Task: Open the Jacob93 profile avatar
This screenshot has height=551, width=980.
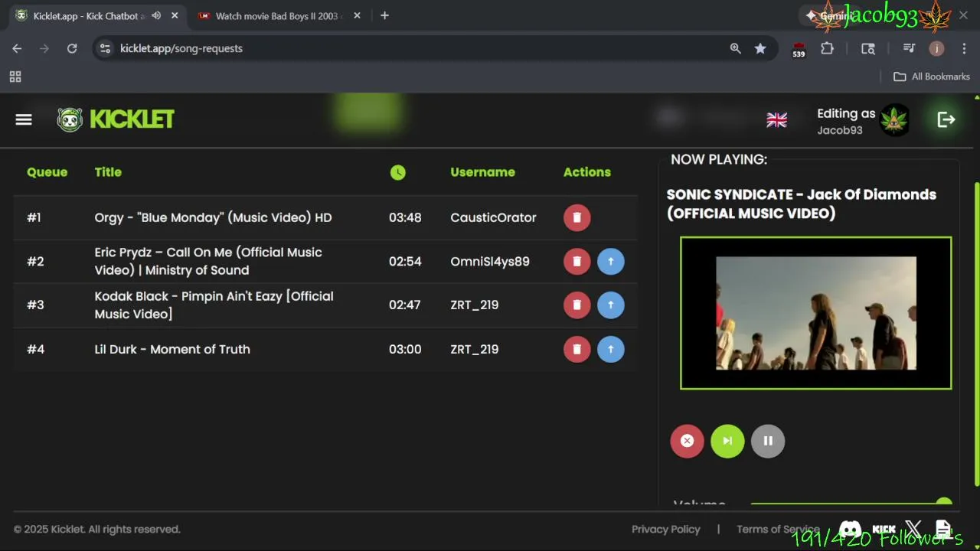Action: [894, 120]
